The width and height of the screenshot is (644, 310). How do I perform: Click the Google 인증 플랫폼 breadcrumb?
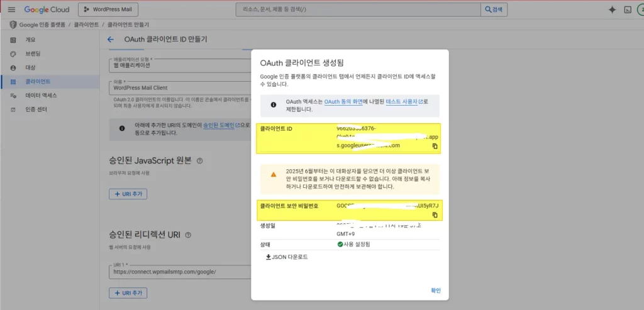(42, 25)
